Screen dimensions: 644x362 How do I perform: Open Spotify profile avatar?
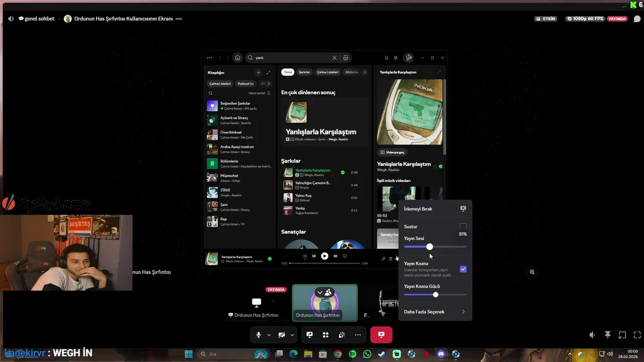click(409, 58)
